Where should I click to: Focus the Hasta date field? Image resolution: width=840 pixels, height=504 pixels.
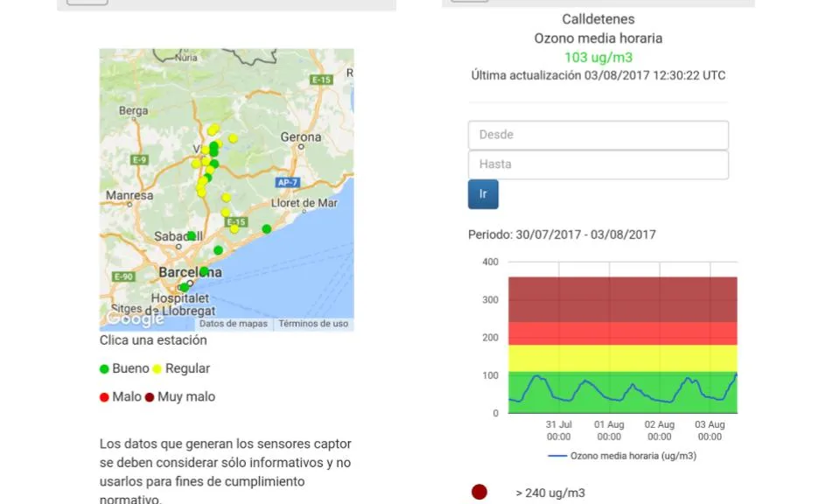coord(598,164)
